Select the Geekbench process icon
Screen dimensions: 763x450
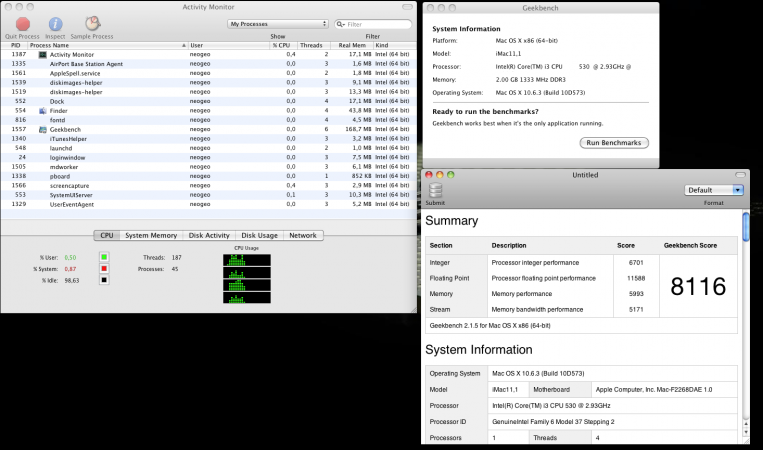(x=42, y=129)
